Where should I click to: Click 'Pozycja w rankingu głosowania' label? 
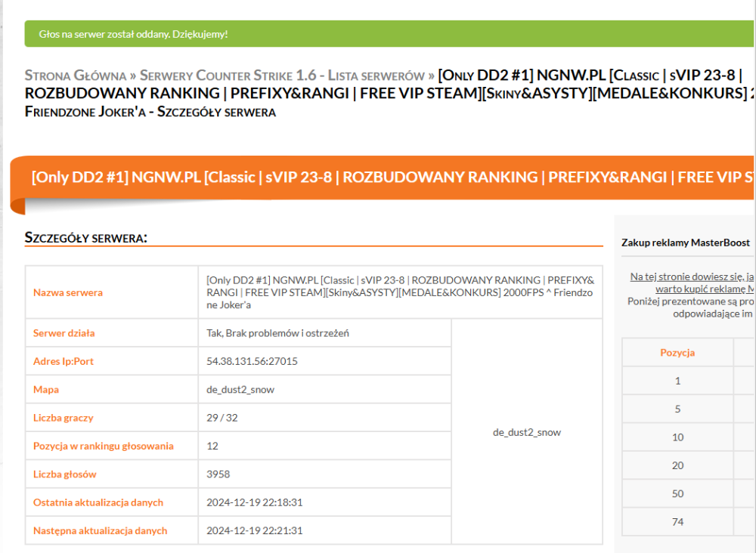point(103,446)
